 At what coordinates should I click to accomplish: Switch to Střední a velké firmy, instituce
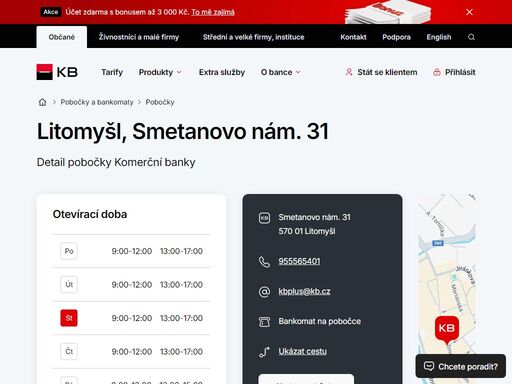pos(254,37)
